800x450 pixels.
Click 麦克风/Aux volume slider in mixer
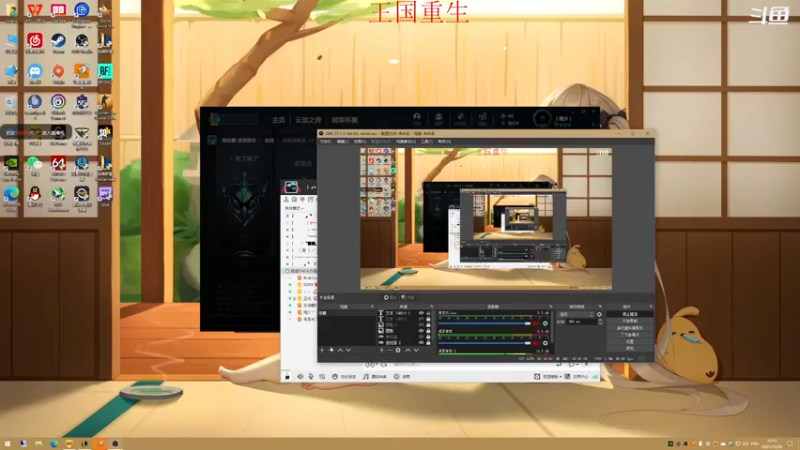click(484, 323)
